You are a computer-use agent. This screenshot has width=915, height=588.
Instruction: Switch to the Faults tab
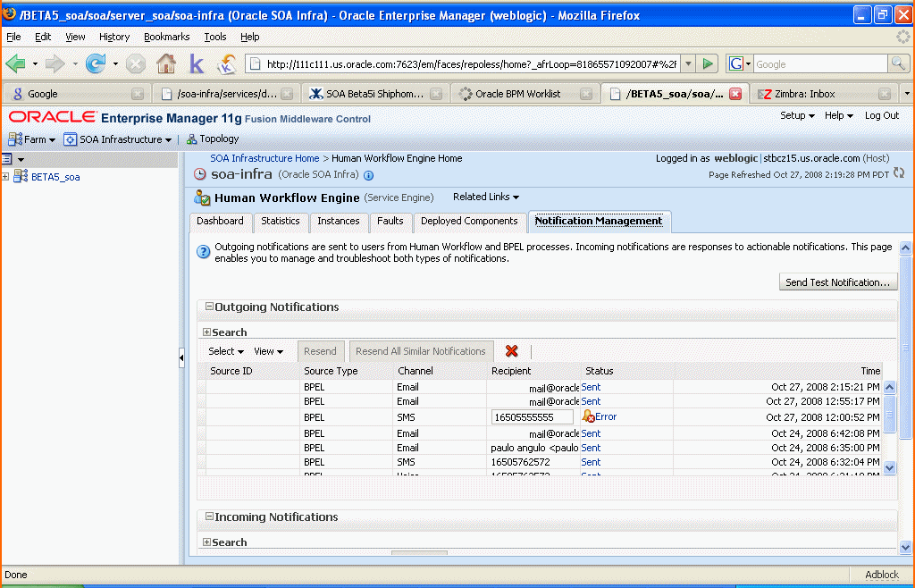[x=390, y=221]
